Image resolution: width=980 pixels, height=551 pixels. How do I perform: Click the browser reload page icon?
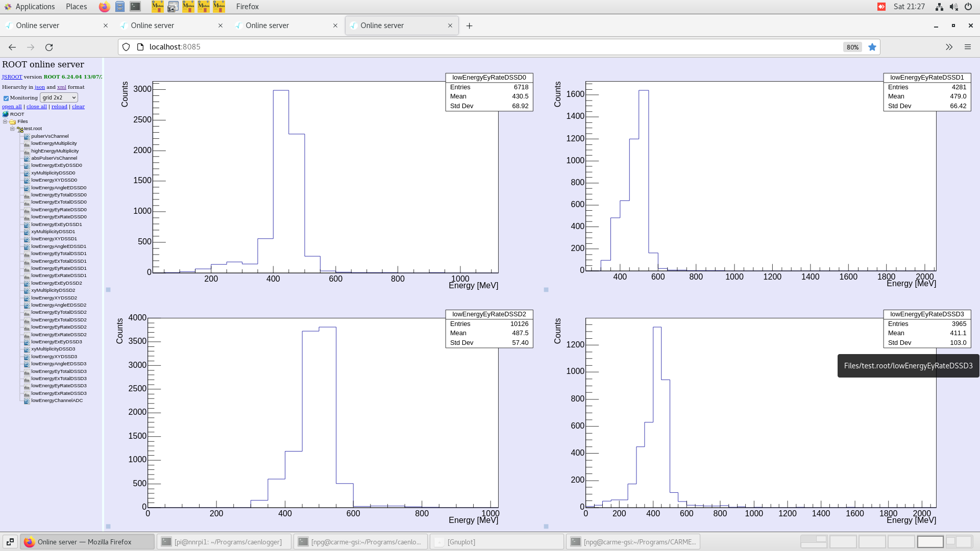click(49, 47)
